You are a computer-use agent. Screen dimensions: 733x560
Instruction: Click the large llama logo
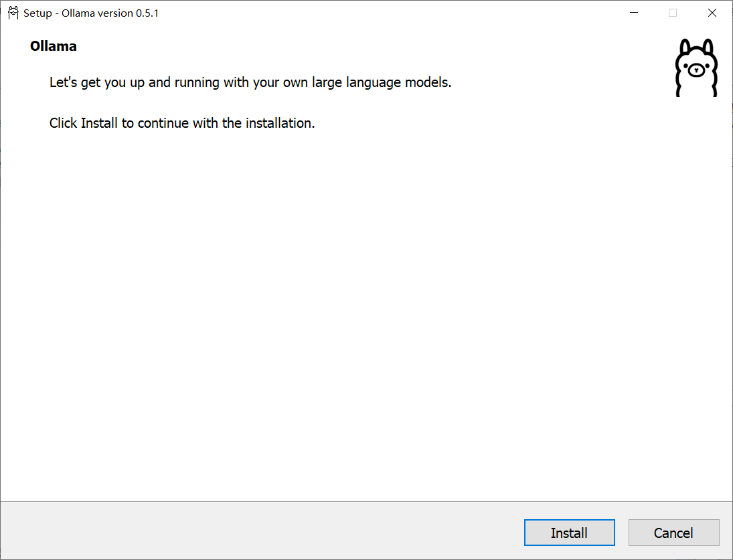(696, 68)
